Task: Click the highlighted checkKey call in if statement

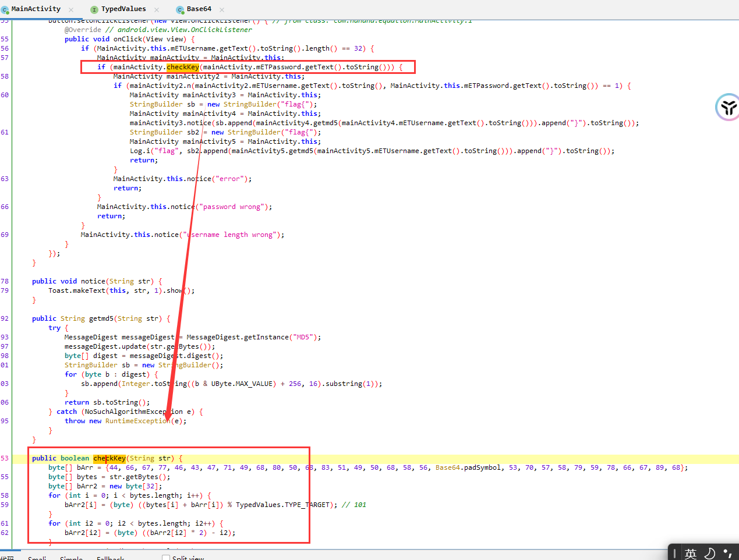Action: (183, 67)
